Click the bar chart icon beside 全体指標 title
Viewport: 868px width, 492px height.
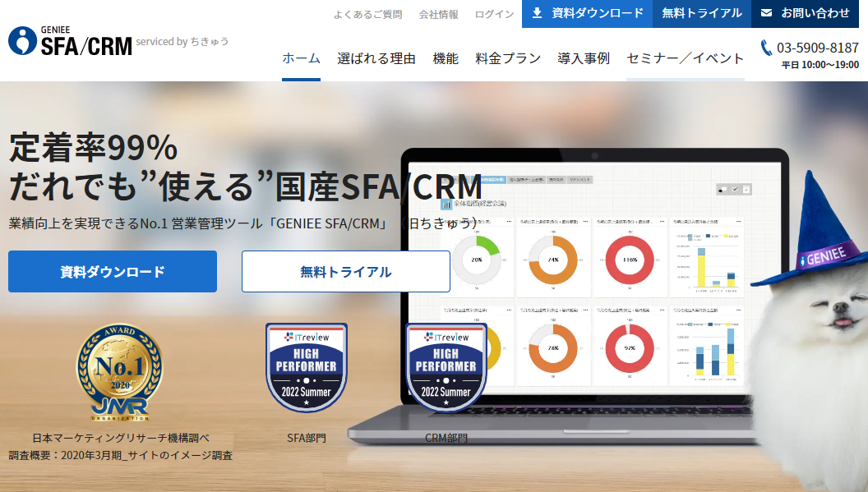point(446,204)
